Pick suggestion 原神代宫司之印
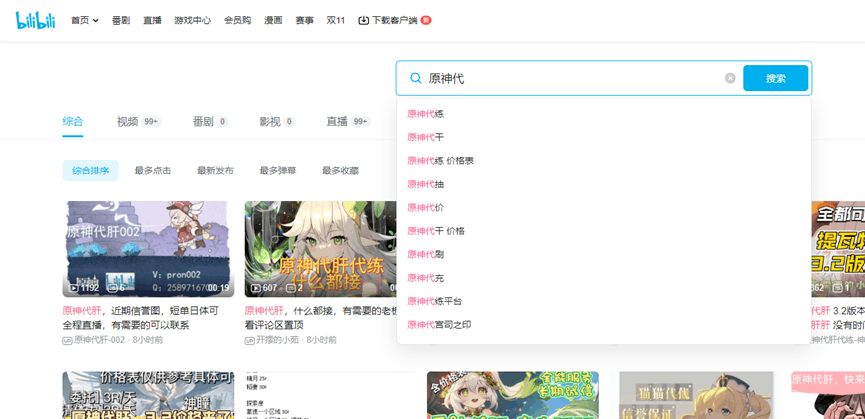Screen dimensions: 865x419 [x=604, y=325]
